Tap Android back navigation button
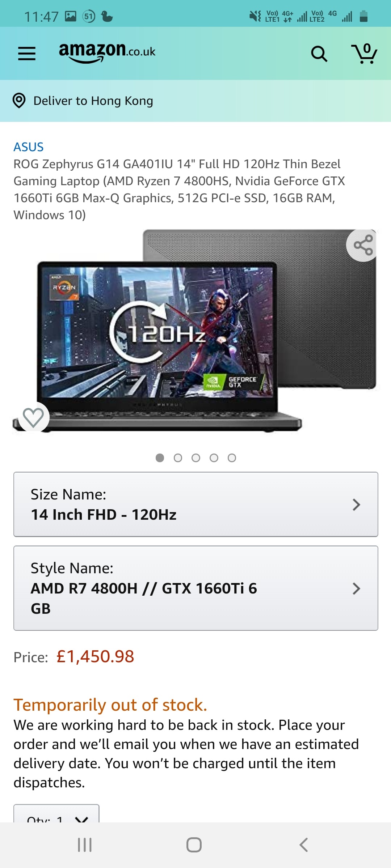391x868 pixels. tap(303, 845)
